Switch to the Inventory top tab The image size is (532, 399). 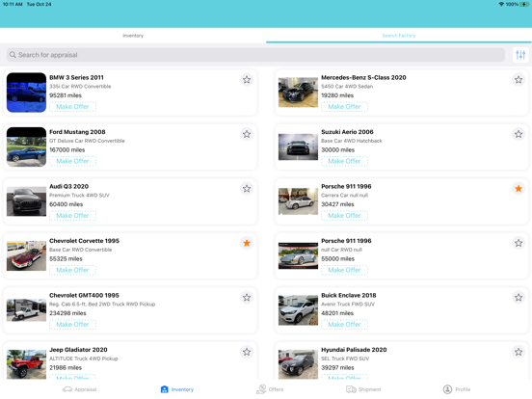[x=133, y=36]
